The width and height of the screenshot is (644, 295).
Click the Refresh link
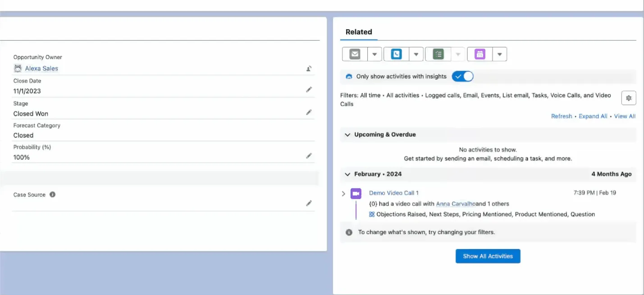tap(562, 116)
